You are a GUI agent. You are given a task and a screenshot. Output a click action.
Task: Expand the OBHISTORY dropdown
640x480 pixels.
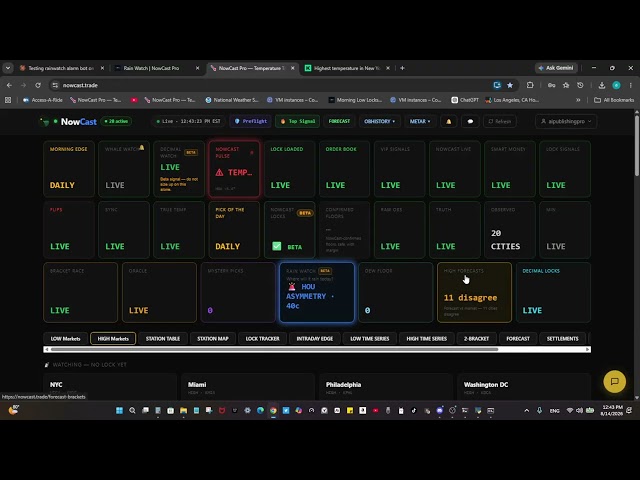pyautogui.click(x=380, y=121)
